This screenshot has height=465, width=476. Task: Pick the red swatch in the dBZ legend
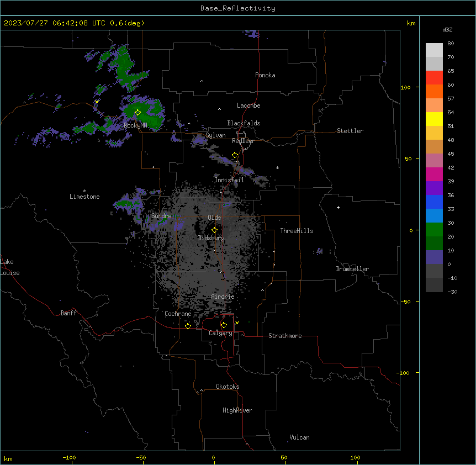(x=434, y=78)
